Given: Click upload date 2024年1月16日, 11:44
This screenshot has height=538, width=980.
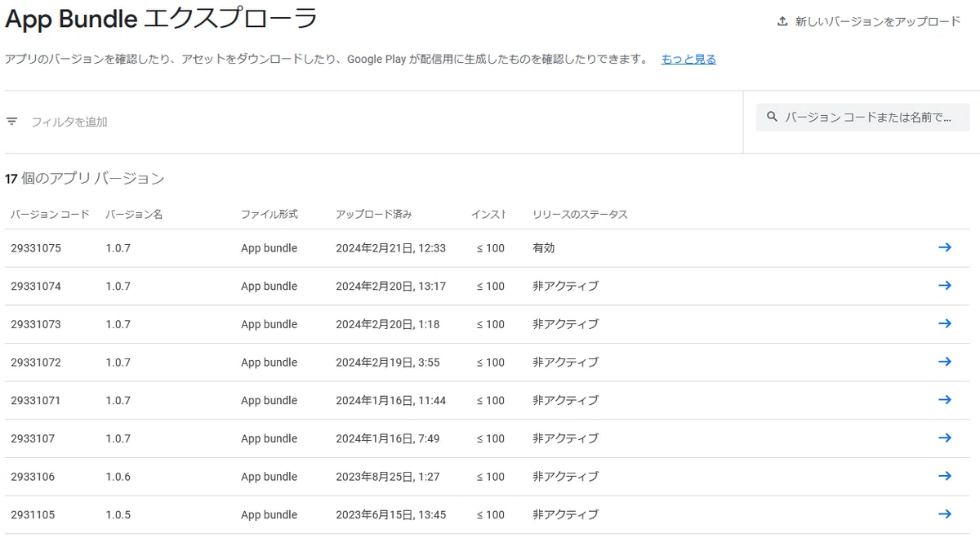Looking at the screenshot, I should [x=390, y=401].
